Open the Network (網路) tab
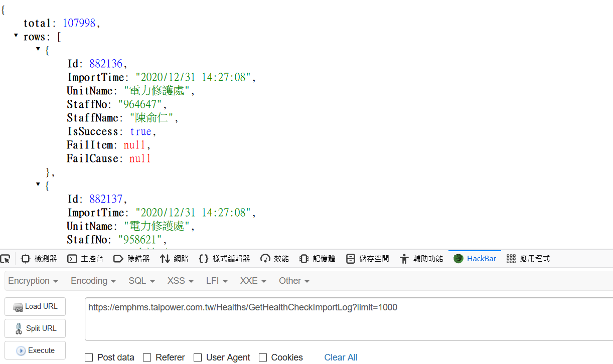 174,259
